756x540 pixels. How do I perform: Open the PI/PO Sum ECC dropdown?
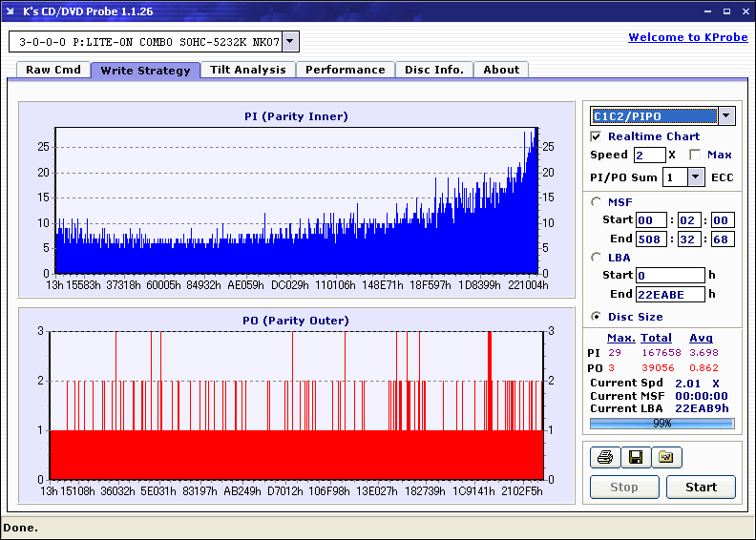[x=695, y=177]
